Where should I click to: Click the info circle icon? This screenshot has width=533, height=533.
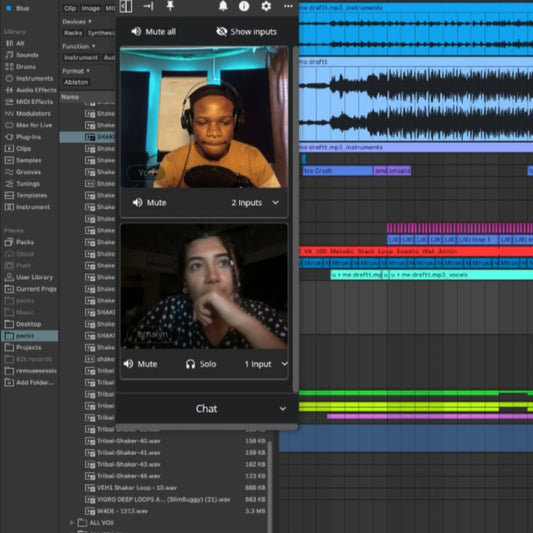click(244, 6)
